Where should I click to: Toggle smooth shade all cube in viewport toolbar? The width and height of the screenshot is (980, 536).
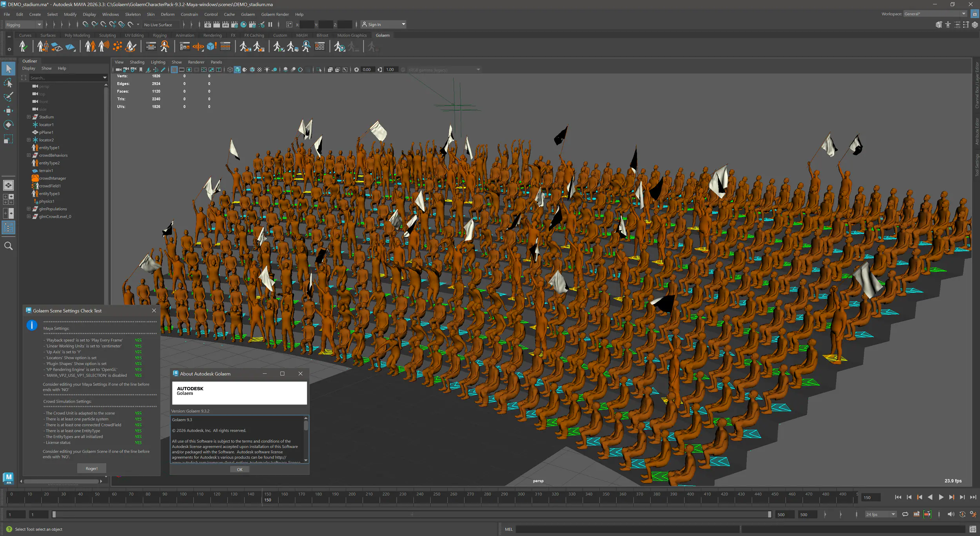tap(238, 70)
